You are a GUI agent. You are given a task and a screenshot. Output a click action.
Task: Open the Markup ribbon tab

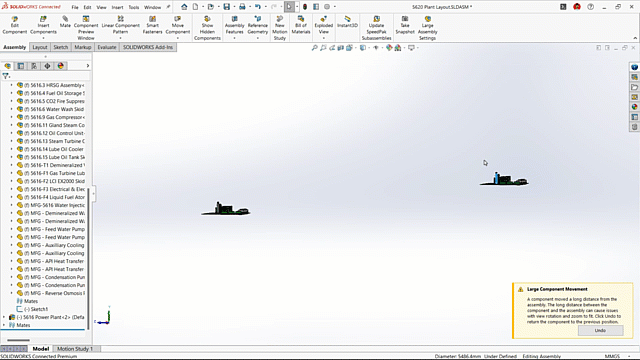pyautogui.click(x=82, y=47)
